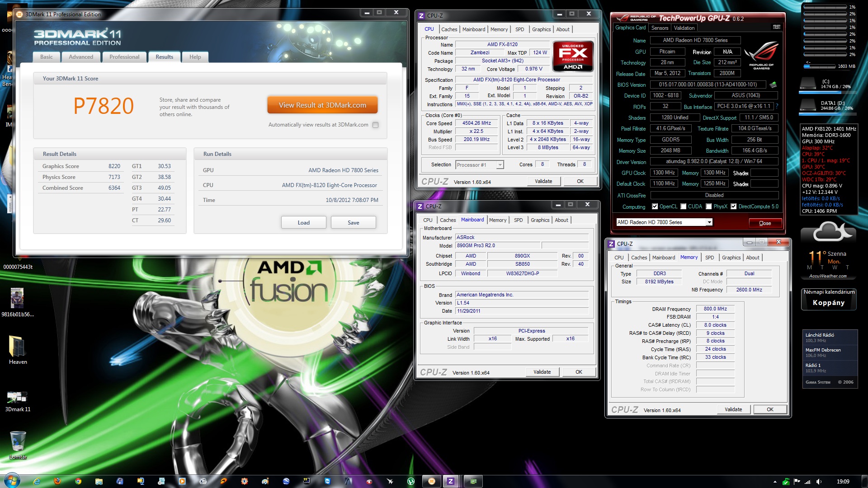Toggle the PhysX checkbox in GPU-Z
Screen dimensions: 868x488
708,206
